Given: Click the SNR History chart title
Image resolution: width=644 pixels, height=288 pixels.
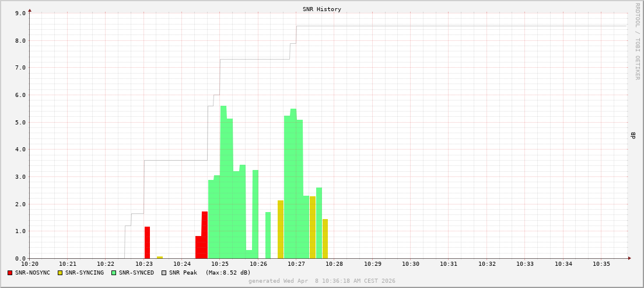Looking at the screenshot, I should (x=322, y=9).
